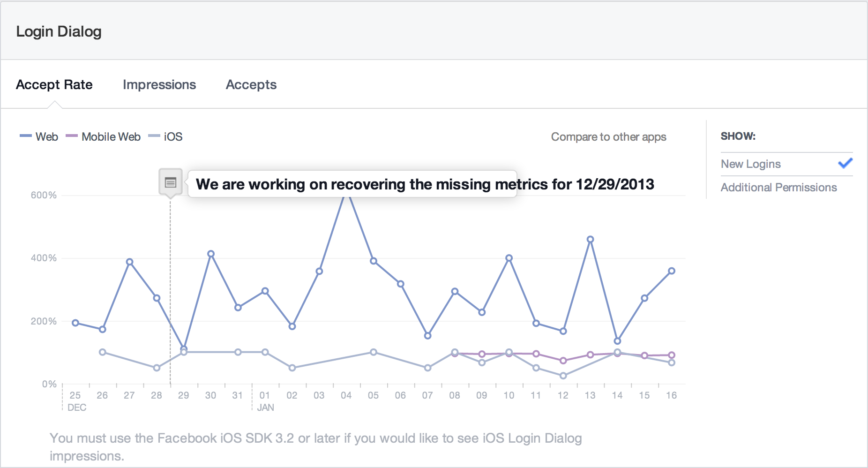Show Additional Permissions data
The image size is (868, 468).
tap(778, 188)
